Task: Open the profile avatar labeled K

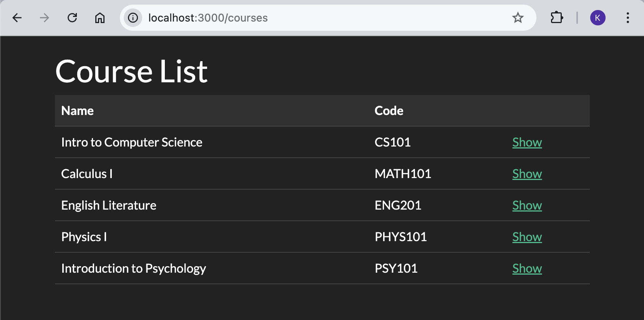Action: coord(598,18)
